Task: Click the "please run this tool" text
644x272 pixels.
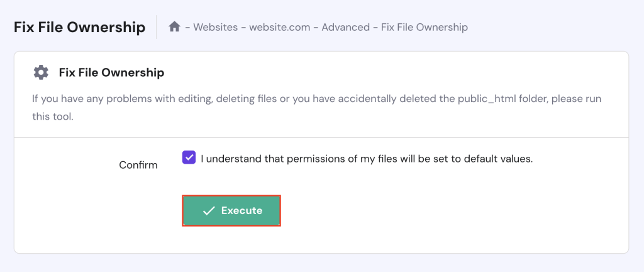Action: [x=53, y=117]
